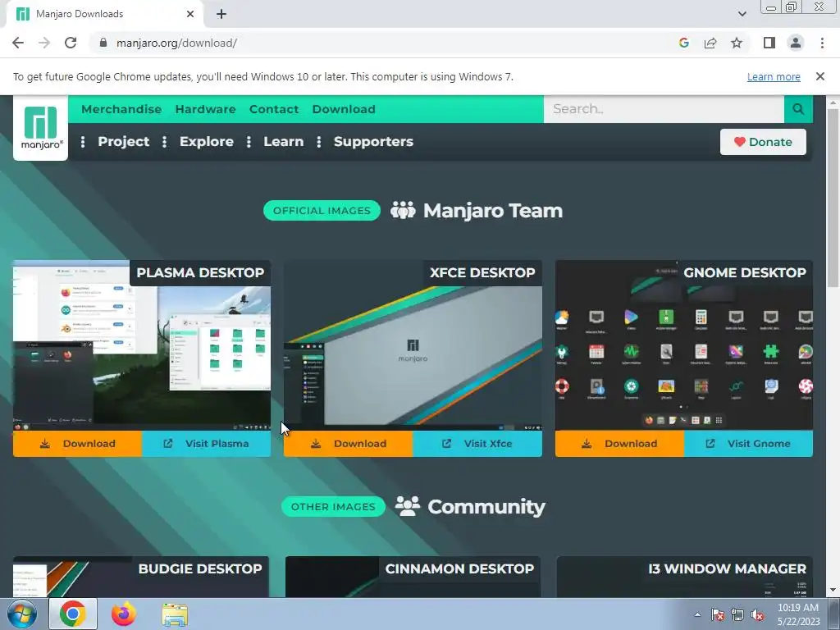This screenshot has width=840, height=630.
Task: Click the Budgie Desktop card
Action: click(141, 577)
